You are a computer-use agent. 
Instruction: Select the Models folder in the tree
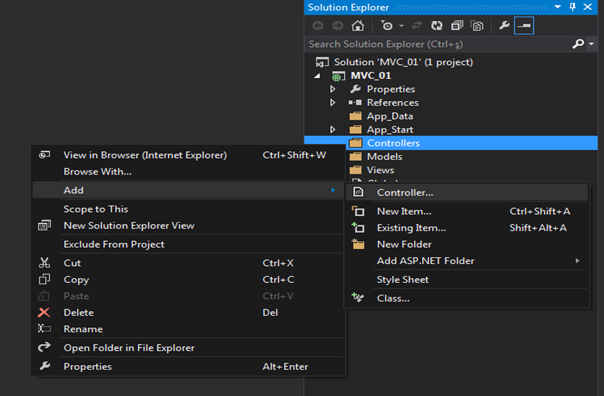tap(384, 156)
